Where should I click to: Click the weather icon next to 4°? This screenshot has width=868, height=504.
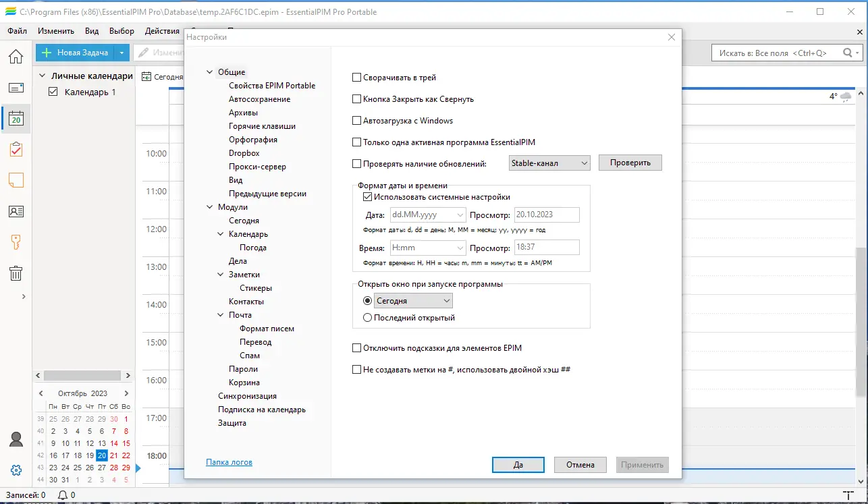846,97
